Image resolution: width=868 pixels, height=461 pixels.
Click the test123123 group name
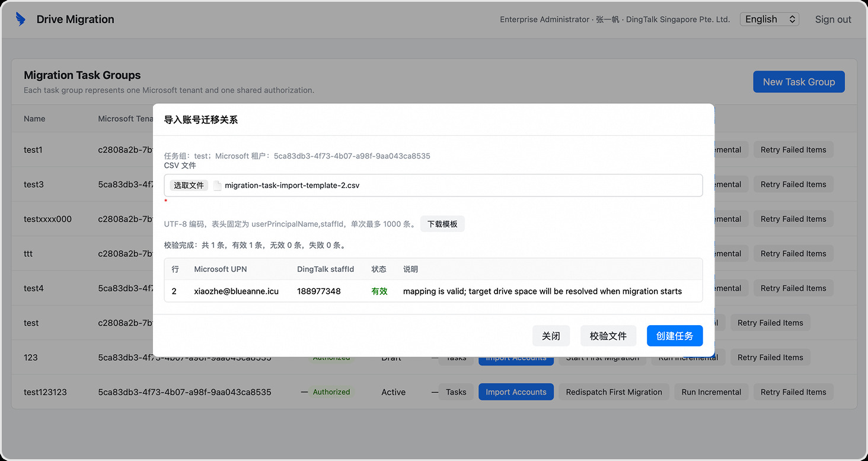[45, 392]
